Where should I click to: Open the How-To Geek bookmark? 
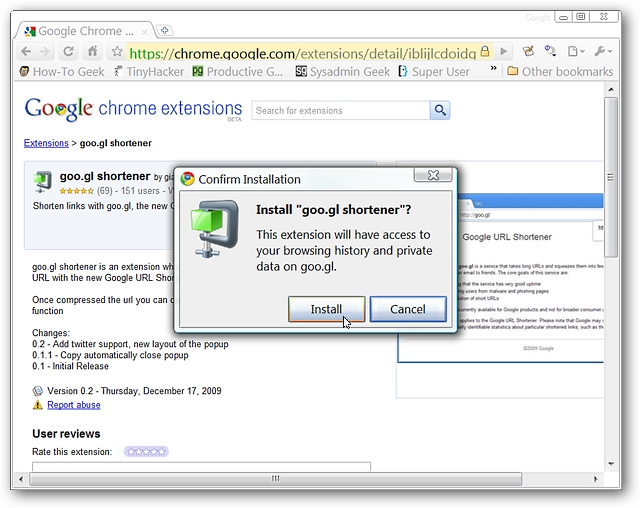click(x=62, y=71)
